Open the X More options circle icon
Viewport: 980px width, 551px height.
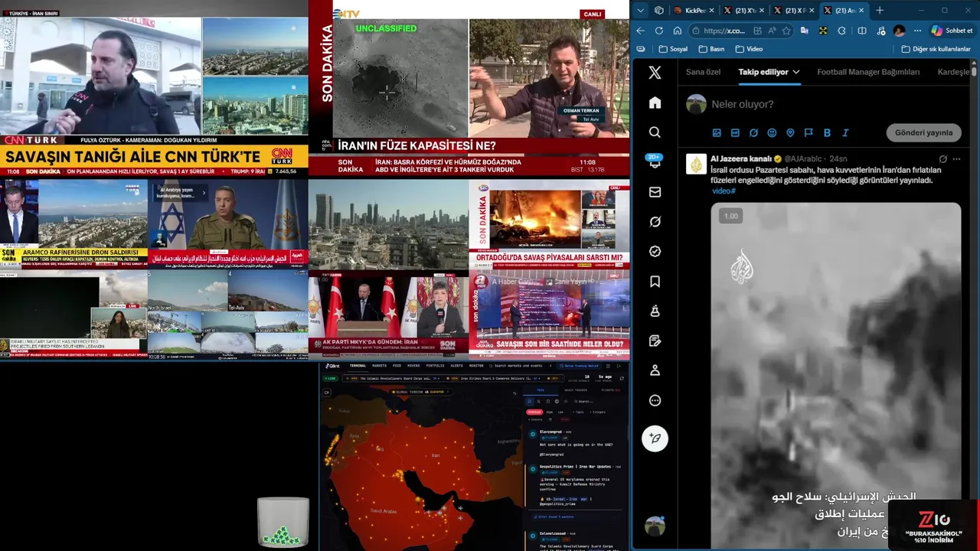click(x=655, y=400)
